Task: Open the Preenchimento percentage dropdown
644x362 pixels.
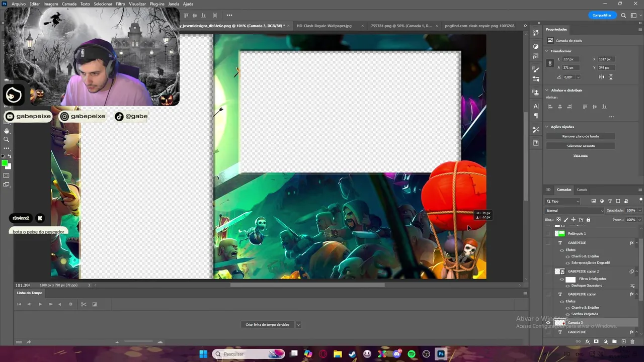Action: click(639, 220)
